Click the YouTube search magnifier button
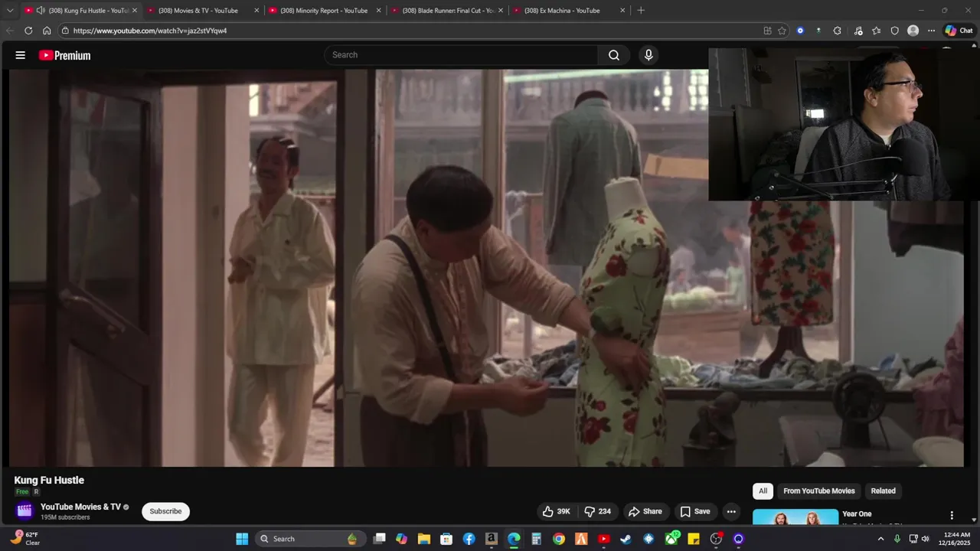Screen dimensions: 980x551 coord(614,55)
